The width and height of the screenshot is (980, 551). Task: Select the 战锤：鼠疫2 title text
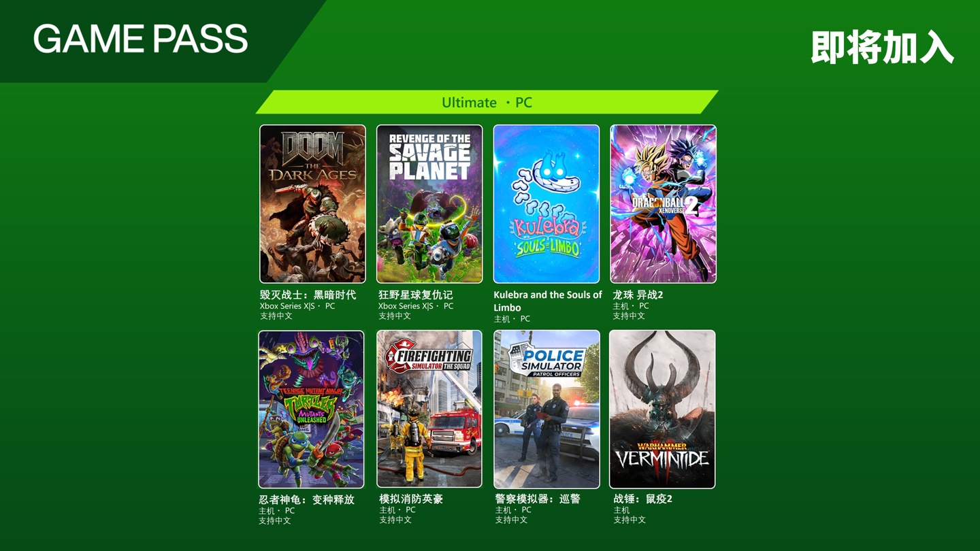coord(642,499)
